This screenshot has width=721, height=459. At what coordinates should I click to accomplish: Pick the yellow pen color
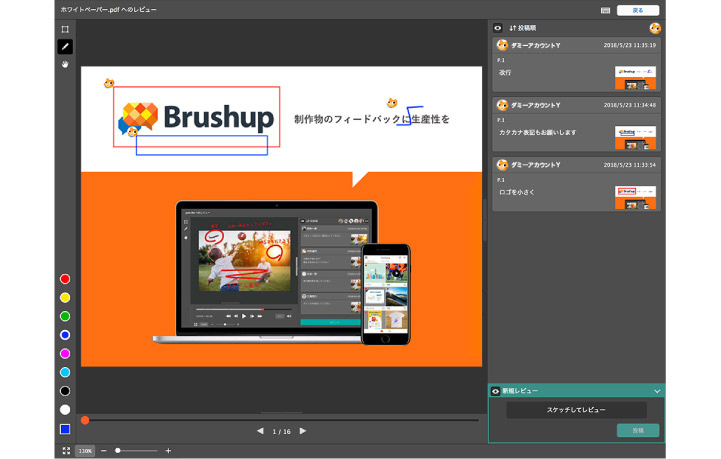65,298
